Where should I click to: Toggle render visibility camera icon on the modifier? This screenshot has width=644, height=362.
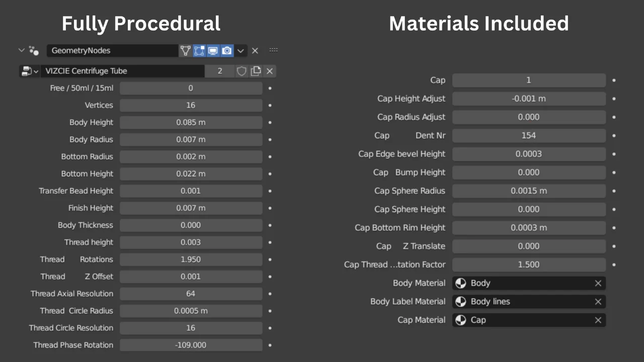[226, 50]
